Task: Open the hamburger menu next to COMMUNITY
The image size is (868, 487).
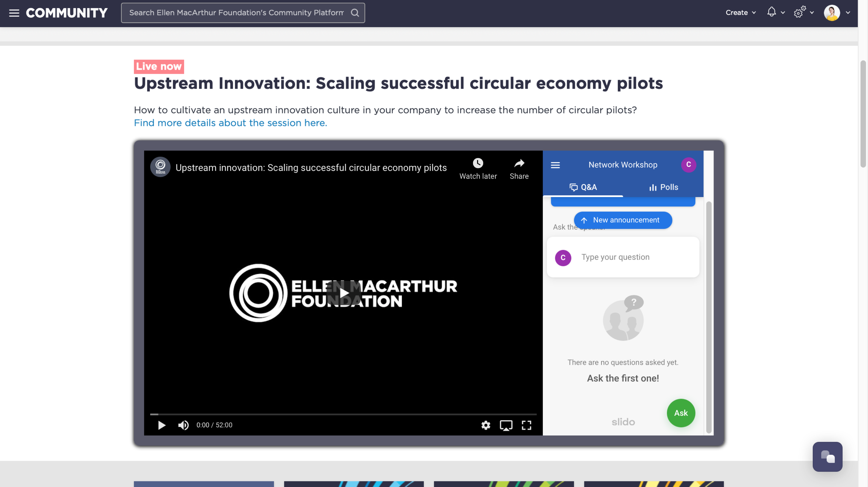Action: (x=14, y=13)
